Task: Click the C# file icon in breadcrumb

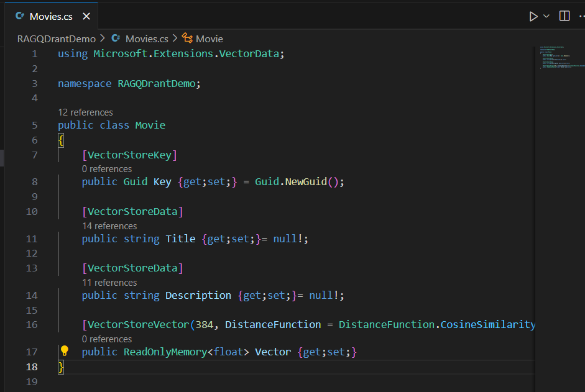Action: (x=116, y=39)
